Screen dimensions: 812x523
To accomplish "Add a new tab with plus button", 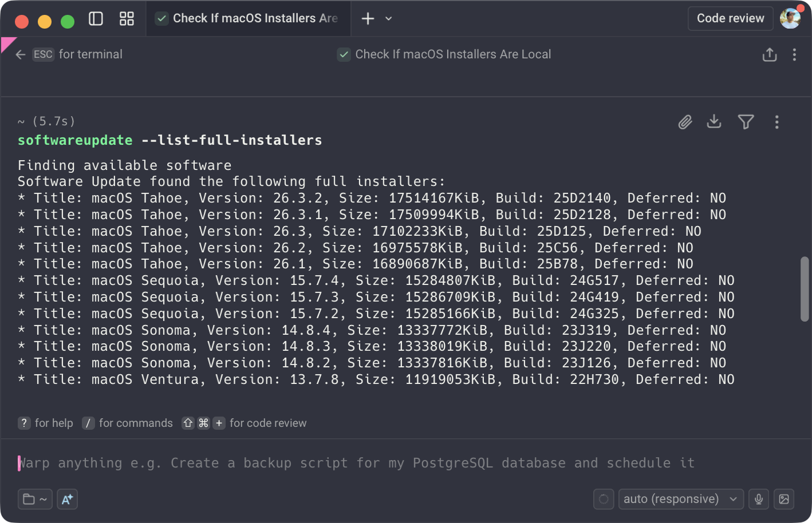I will click(x=368, y=19).
